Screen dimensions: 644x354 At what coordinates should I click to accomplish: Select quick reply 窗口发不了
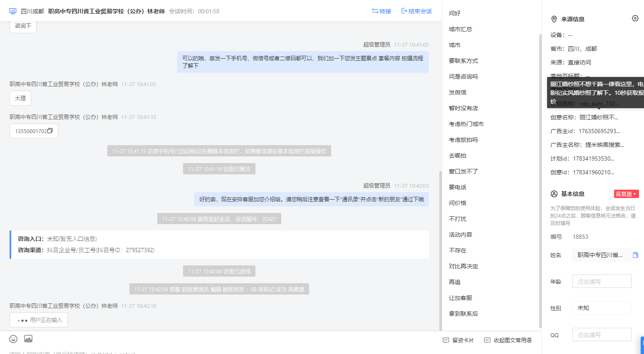(463, 171)
